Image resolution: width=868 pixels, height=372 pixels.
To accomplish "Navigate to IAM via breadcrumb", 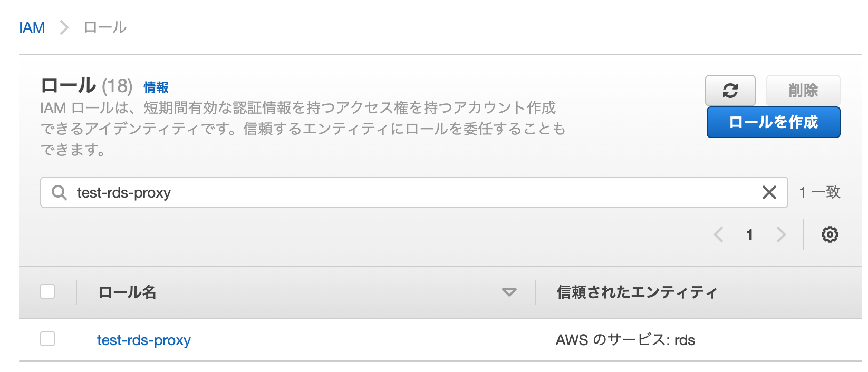I will point(32,27).
